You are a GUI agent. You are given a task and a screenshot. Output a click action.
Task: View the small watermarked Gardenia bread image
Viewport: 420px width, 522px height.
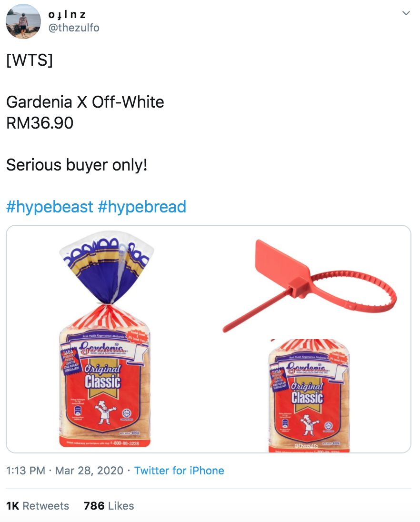tap(309, 395)
